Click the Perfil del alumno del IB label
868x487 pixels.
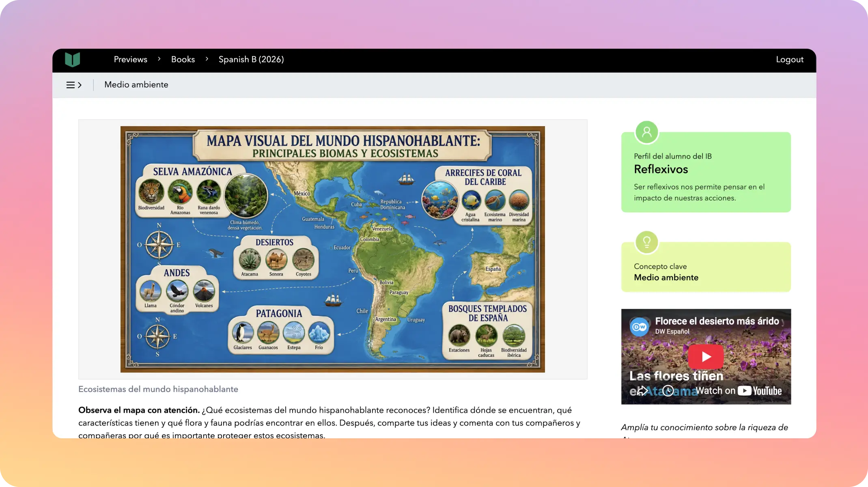pyautogui.click(x=672, y=156)
